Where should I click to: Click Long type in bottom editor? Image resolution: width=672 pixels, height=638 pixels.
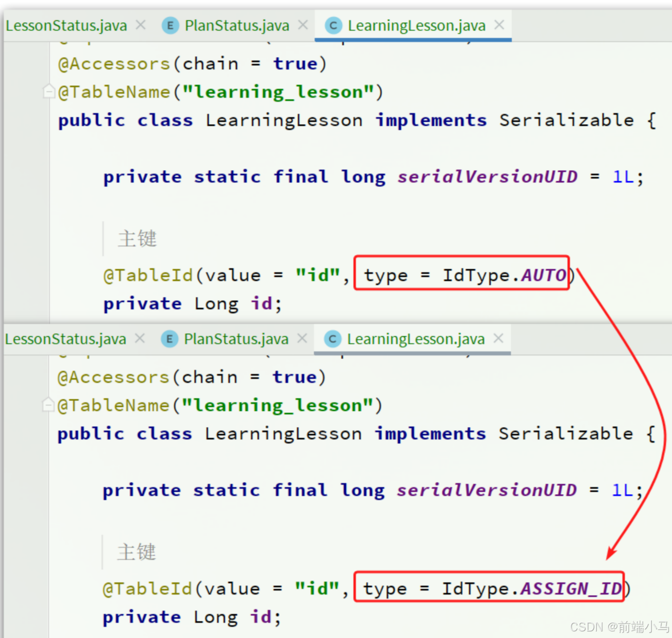(x=215, y=617)
